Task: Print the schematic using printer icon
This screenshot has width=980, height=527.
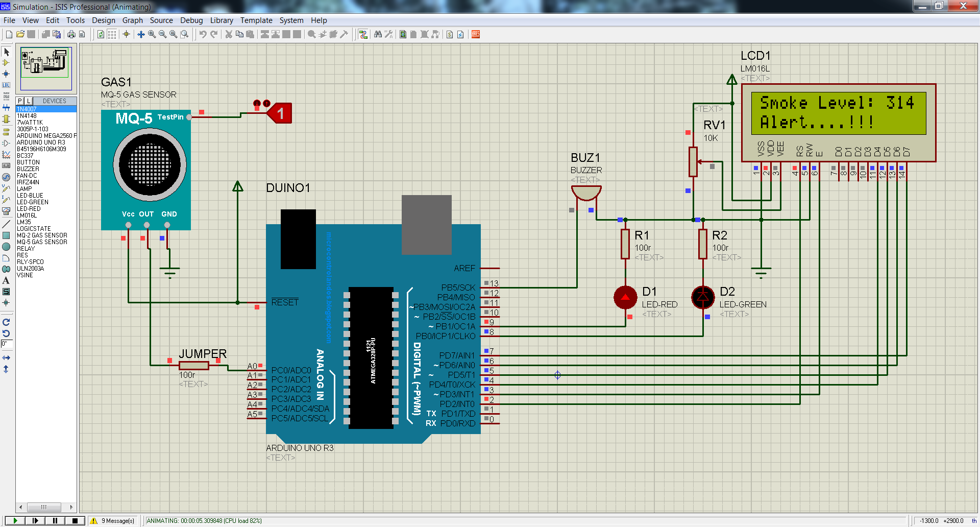Action: (71, 34)
